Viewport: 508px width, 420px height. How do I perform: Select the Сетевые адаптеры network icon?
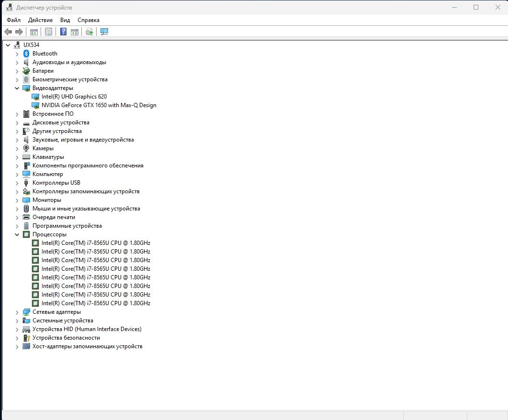coord(26,312)
